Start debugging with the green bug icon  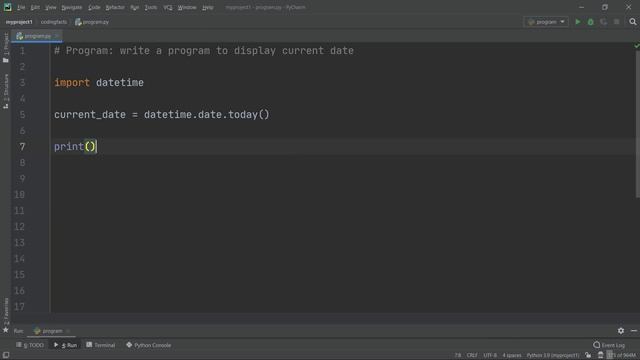[x=591, y=22]
